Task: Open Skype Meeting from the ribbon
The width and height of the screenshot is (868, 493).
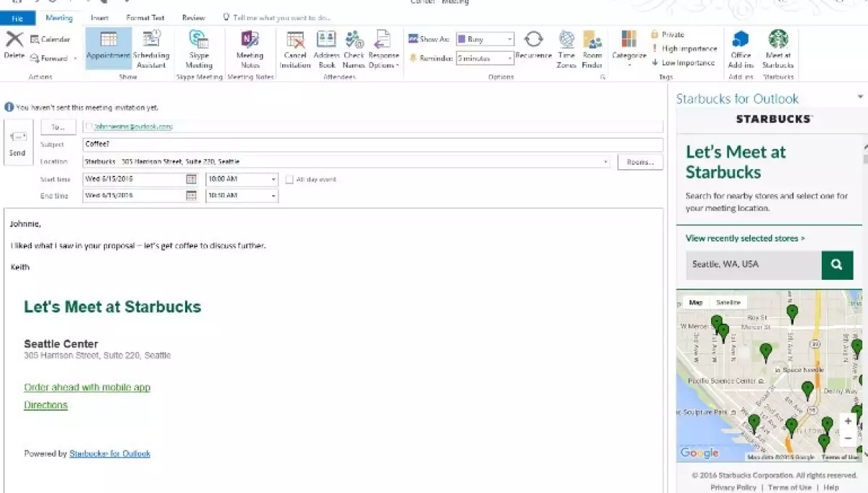Action: pos(199,40)
